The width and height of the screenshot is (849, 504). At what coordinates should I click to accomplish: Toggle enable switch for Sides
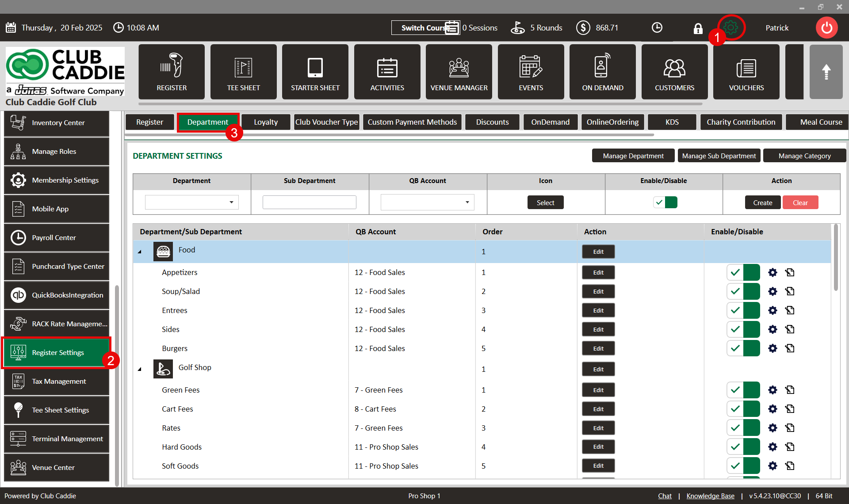743,329
